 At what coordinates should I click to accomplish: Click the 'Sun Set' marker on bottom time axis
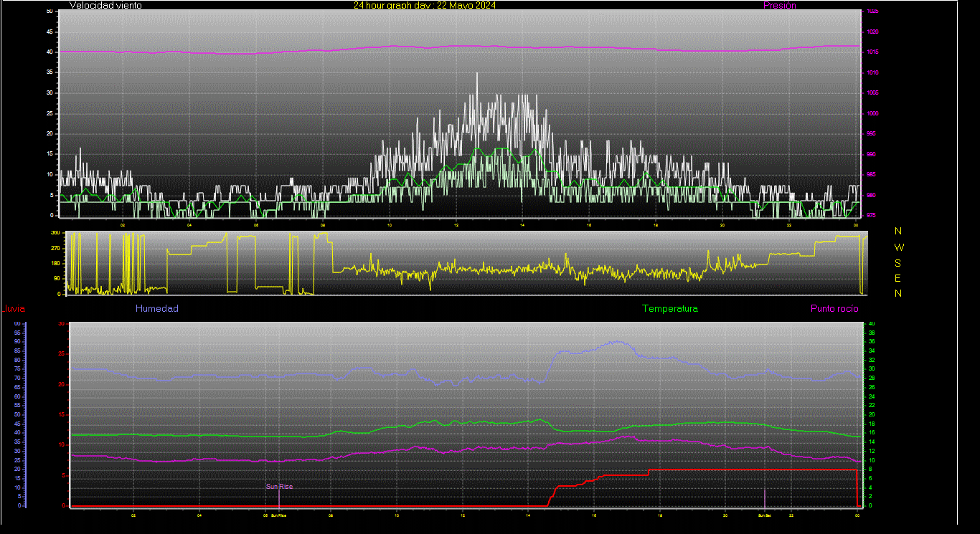tap(765, 515)
